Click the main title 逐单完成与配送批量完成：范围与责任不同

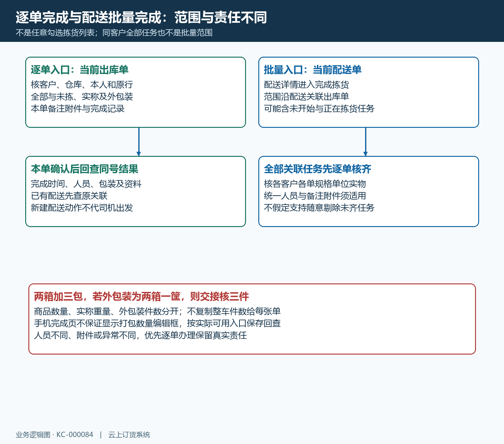click(x=141, y=17)
